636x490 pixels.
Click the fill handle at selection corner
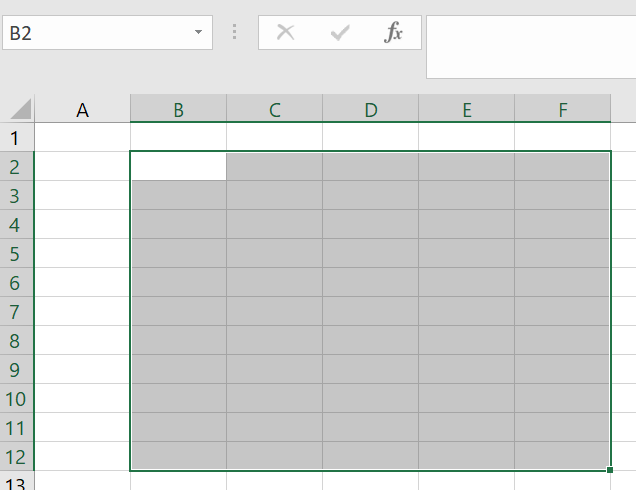610,470
